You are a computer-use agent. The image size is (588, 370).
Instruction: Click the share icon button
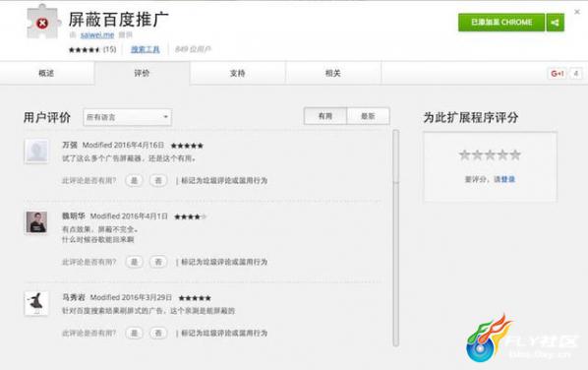coord(555,23)
